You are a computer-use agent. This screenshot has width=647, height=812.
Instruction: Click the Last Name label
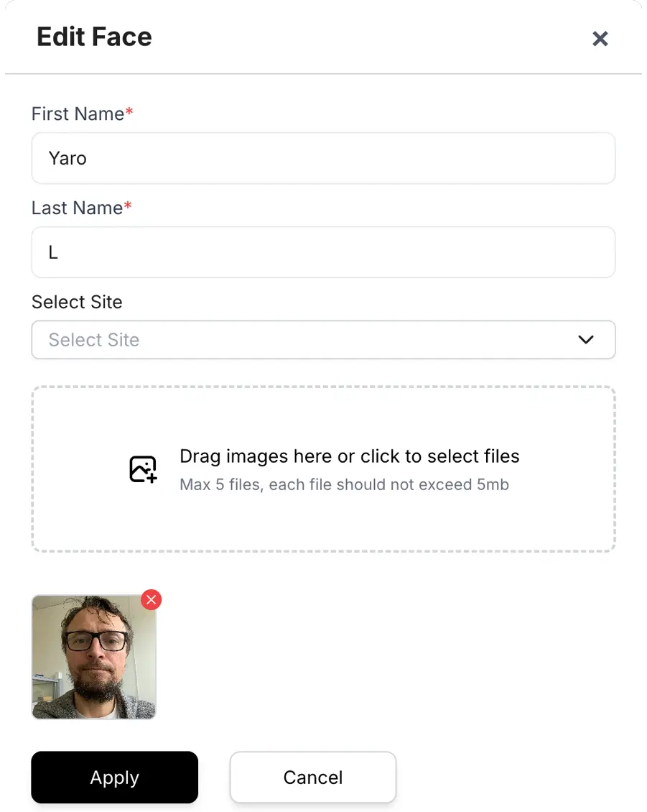(x=77, y=208)
